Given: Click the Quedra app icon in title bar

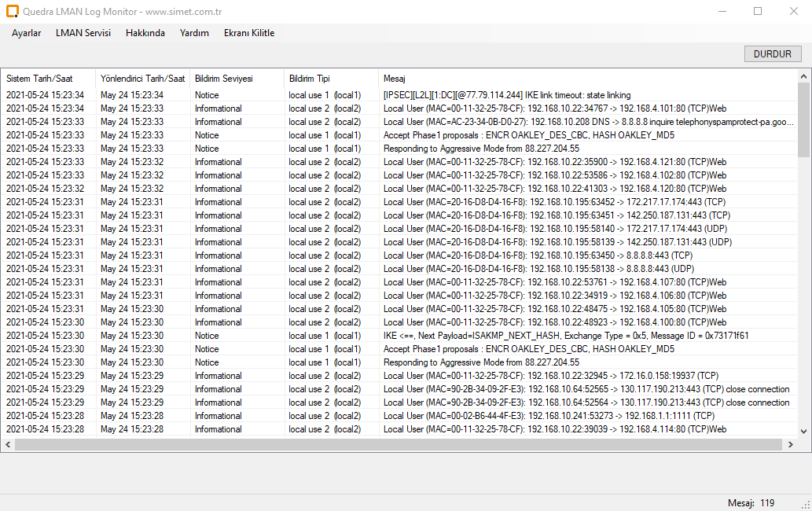Looking at the screenshot, I should point(13,12).
